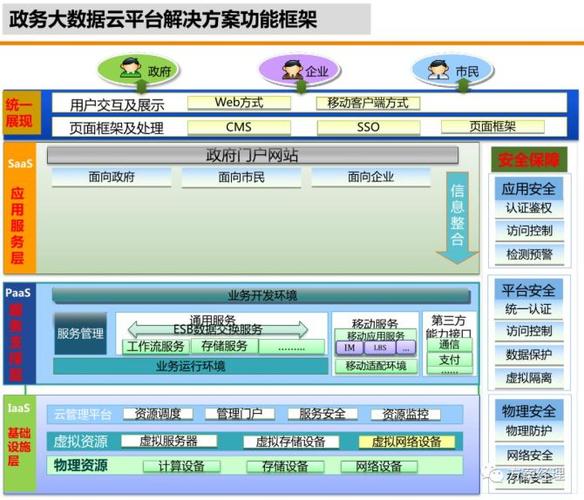584x500 pixels.
Task: Click the 资源调度 box in 云管理平台
Action: (158, 414)
